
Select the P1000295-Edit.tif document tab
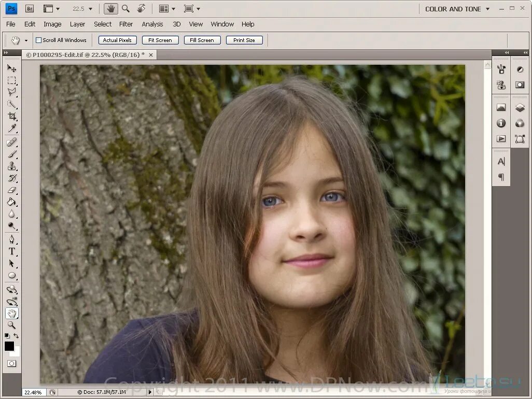pyautogui.click(x=86, y=54)
